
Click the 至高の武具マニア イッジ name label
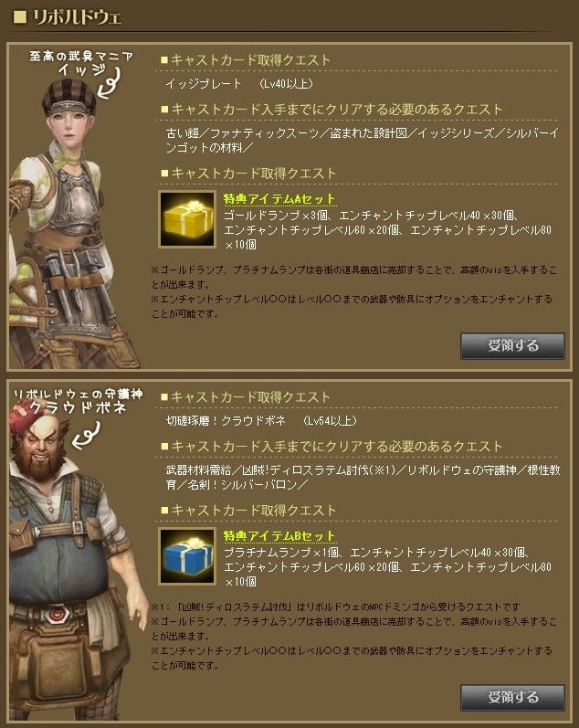click(x=81, y=63)
